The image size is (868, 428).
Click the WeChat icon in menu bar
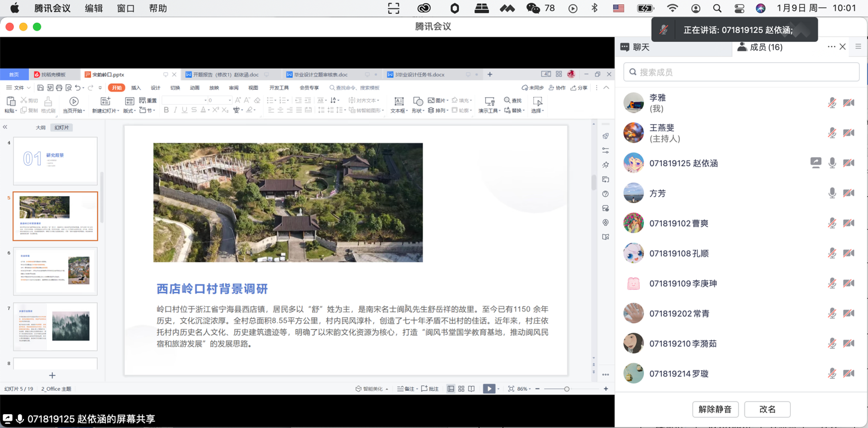533,8
